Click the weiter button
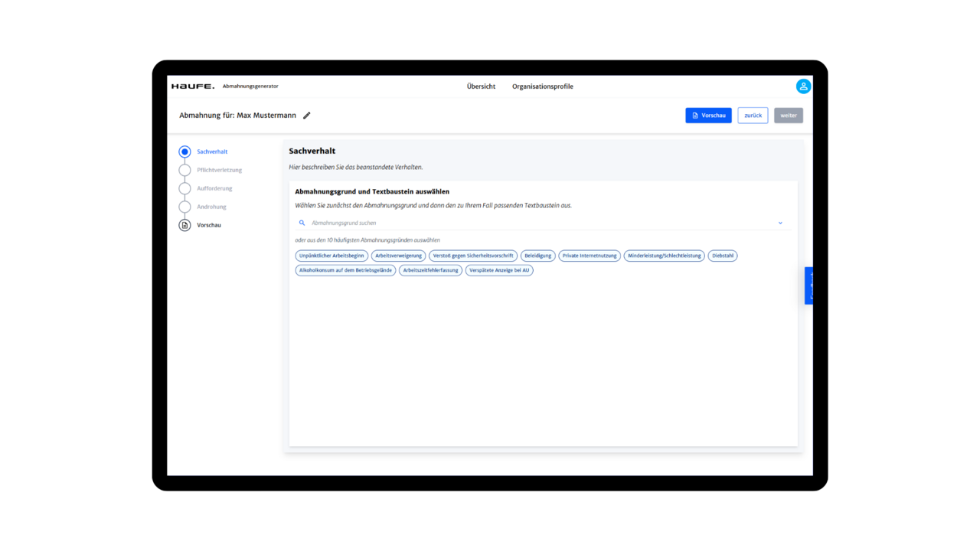This screenshot has height=551, width=980. coord(789,116)
